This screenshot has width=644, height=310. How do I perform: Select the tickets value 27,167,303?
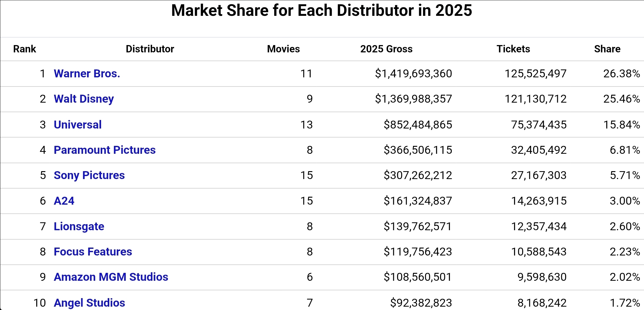(x=539, y=175)
